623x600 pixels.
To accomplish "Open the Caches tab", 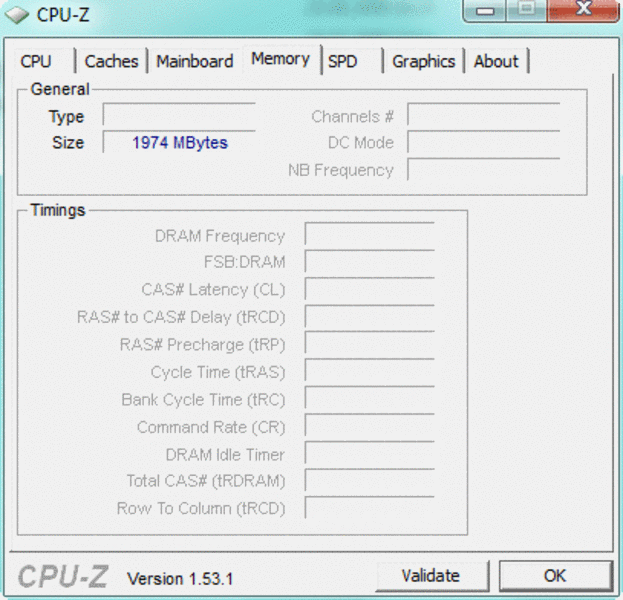I will (x=111, y=61).
